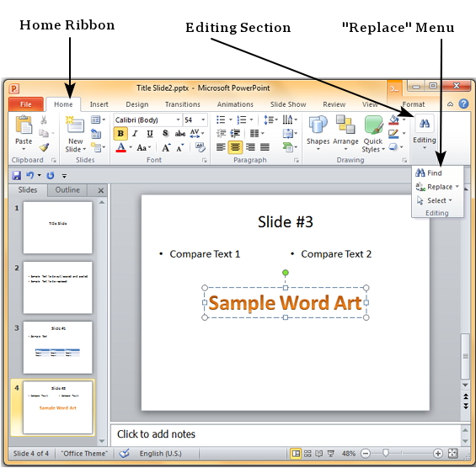This screenshot has width=476, height=468.
Task: Click the Shape Fill paint bucket
Action: [393, 120]
